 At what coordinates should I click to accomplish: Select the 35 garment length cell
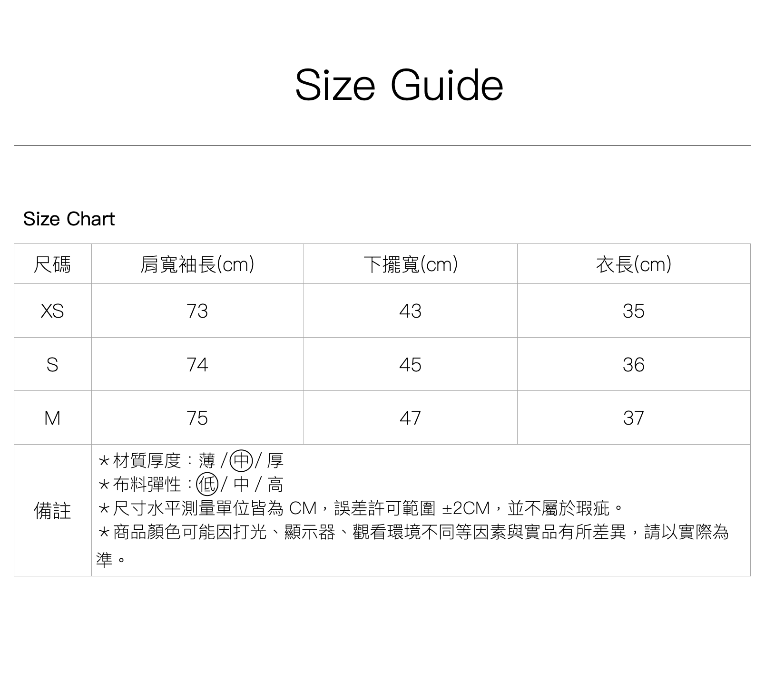click(x=633, y=311)
